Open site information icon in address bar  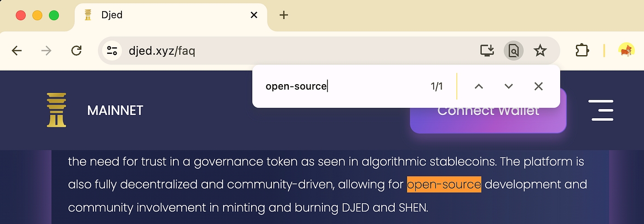[112, 51]
